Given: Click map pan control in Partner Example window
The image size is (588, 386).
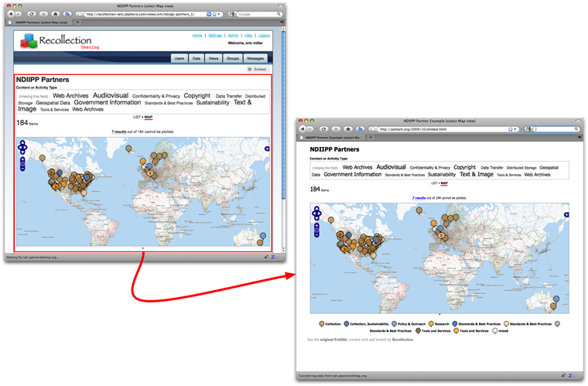Looking at the screenshot, I should (x=316, y=213).
